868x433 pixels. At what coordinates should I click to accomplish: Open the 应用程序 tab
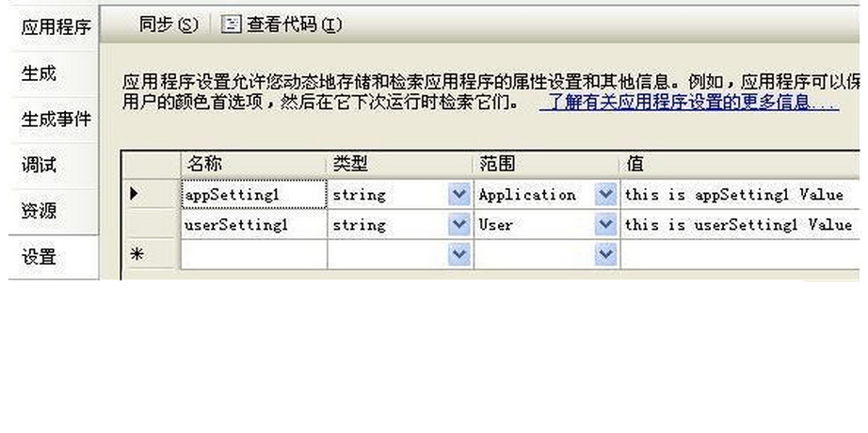point(55,26)
